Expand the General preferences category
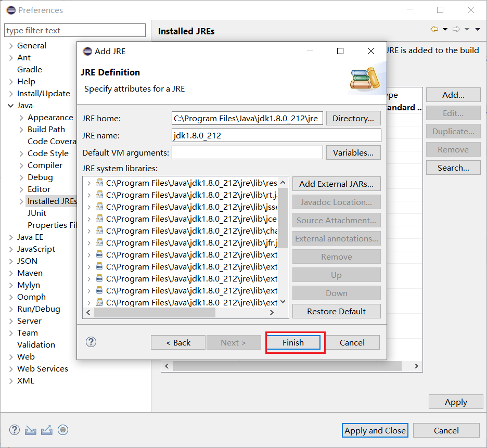 [11, 46]
